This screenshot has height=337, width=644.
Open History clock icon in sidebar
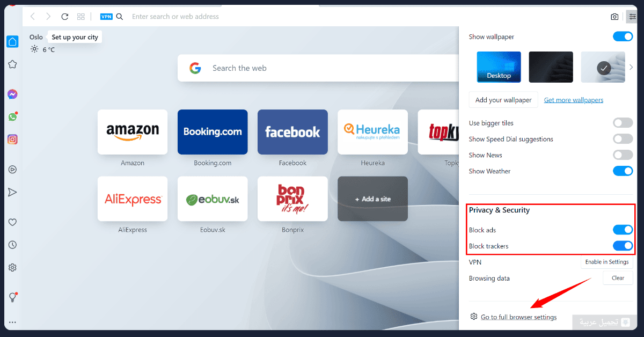[12, 245]
